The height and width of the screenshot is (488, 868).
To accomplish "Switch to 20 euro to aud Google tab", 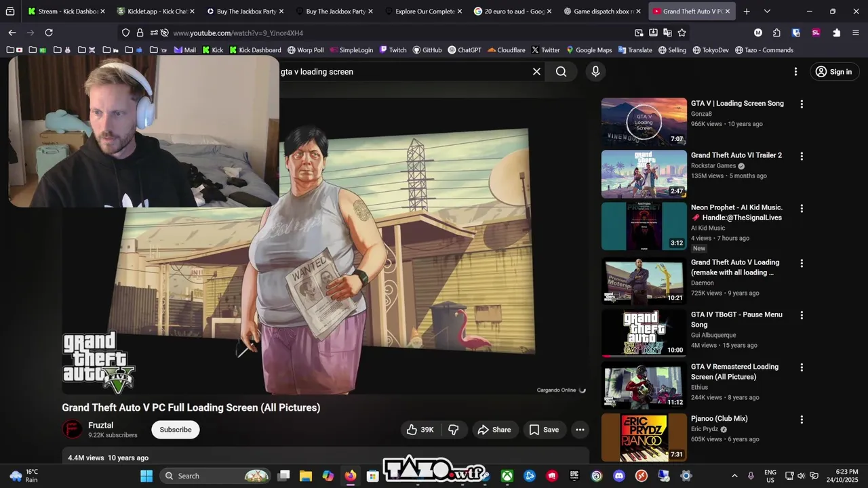I will [513, 11].
